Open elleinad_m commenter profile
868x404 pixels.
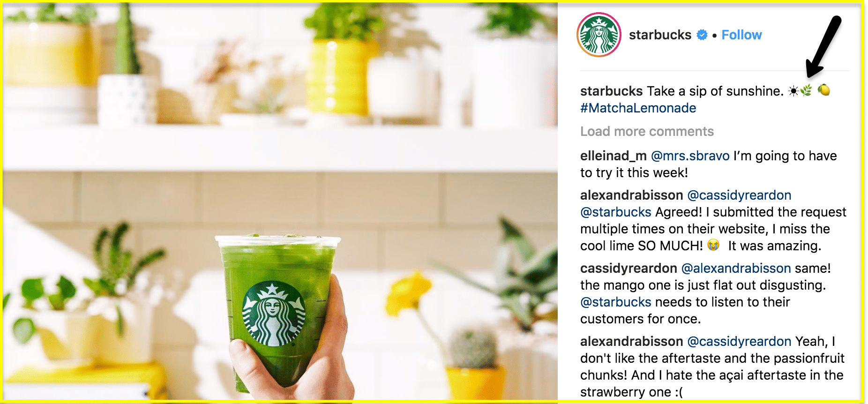[x=614, y=156]
